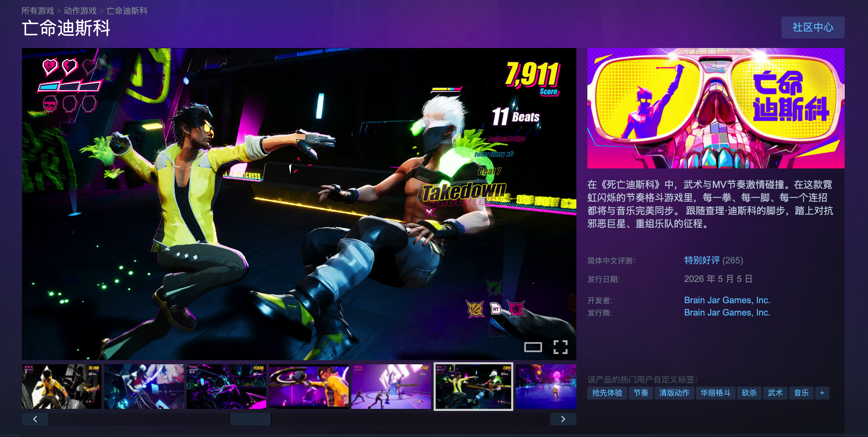Viewport: 868px width, 437px height.
Task: Select the 清版动作 tag
Action: (x=675, y=393)
